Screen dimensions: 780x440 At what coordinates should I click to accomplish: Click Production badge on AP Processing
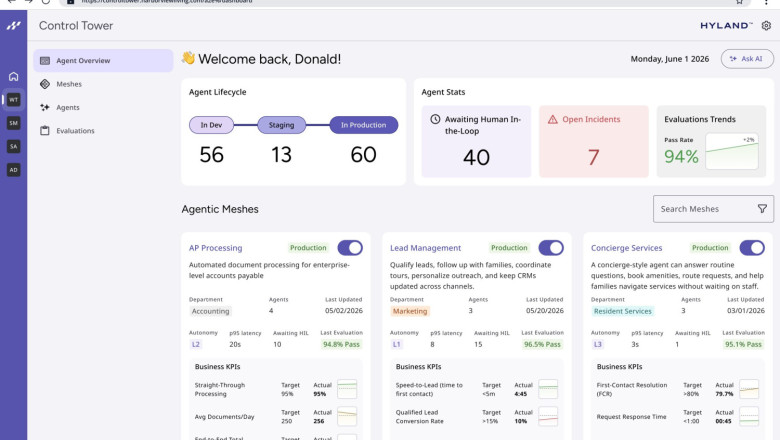[308, 248]
